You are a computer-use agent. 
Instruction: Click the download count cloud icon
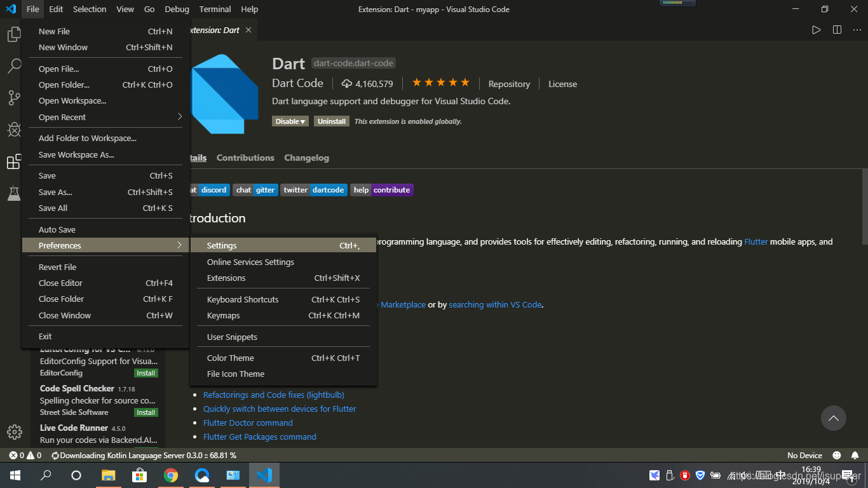[347, 84]
